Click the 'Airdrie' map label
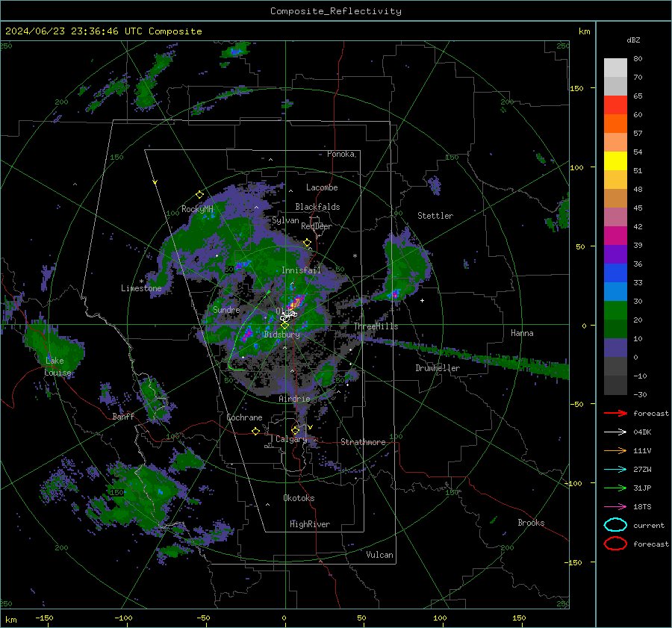The image size is (672, 628). click(x=294, y=399)
